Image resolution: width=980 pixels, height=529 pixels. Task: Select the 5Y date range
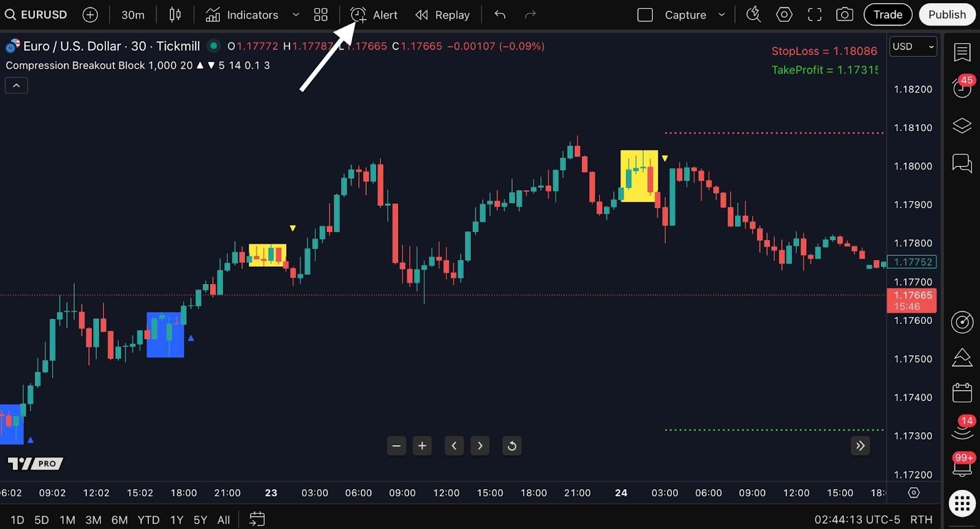point(200,520)
